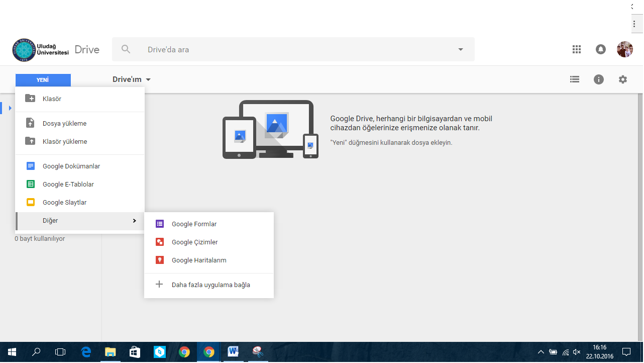Create a new Google Slaytlar presentation
The width and height of the screenshot is (644, 363).
click(80, 202)
